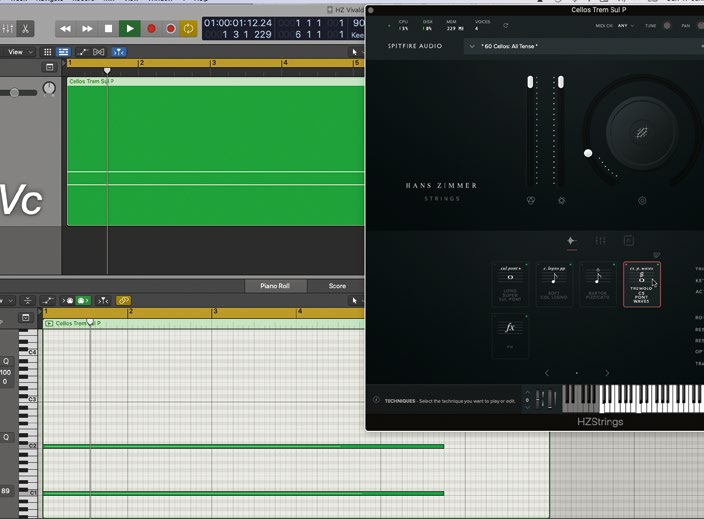704x519 pixels.
Task: Click the global tracks button in piano roll header
Action: tap(26, 318)
